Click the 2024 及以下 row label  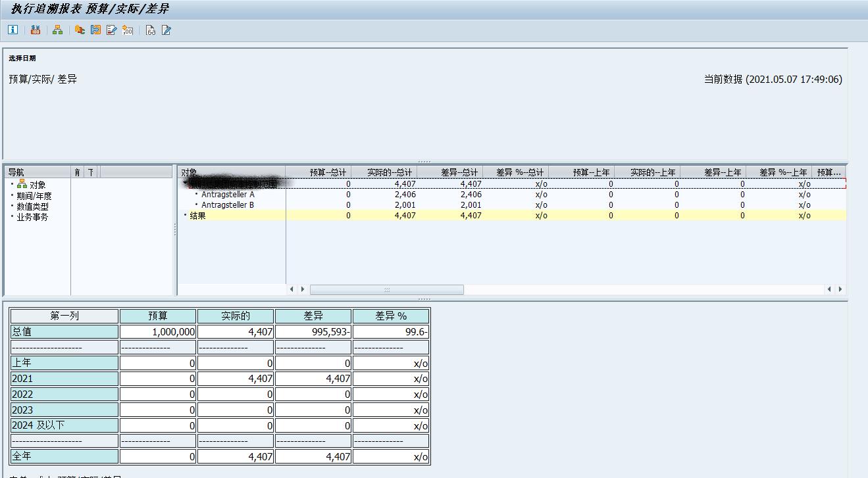coord(64,426)
